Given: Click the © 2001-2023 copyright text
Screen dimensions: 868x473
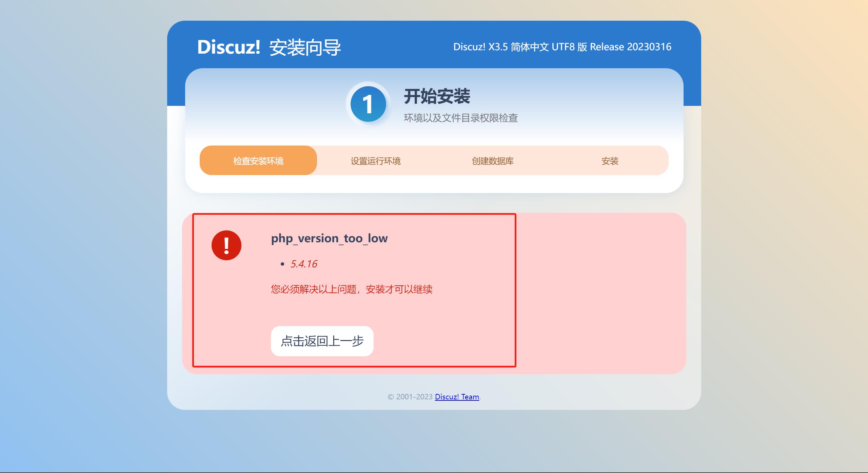Looking at the screenshot, I should 410,397.
